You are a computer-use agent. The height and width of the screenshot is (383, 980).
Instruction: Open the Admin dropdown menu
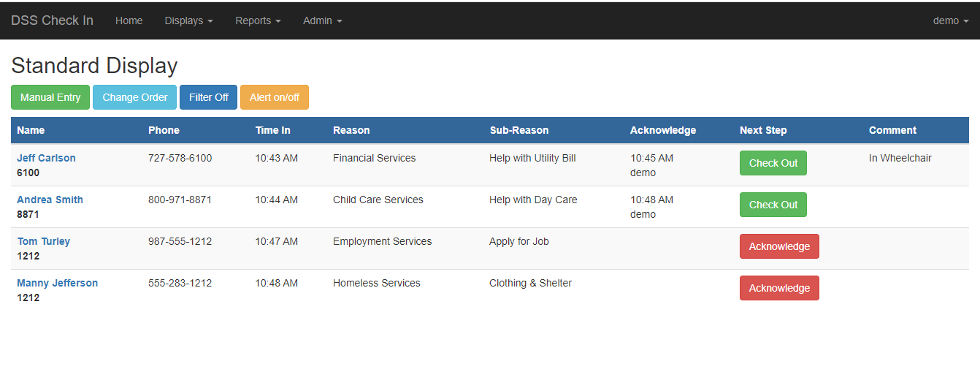[322, 20]
